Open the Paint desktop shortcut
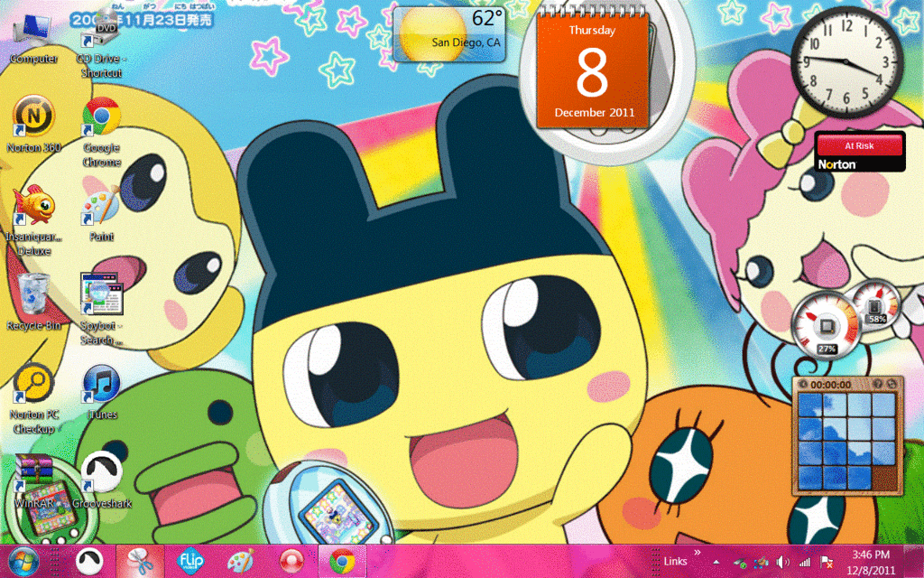The width and height of the screenshot is (924, 578). coord(101,213)
